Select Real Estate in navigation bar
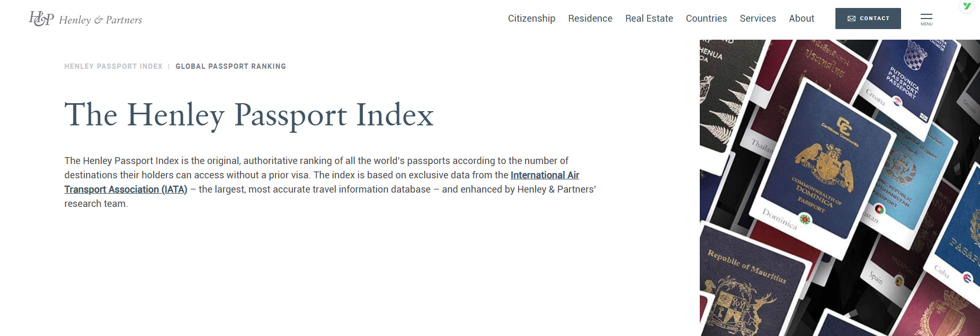Image resolution: width=980 pixels, height=336 pixels. (x=649, y=19)
